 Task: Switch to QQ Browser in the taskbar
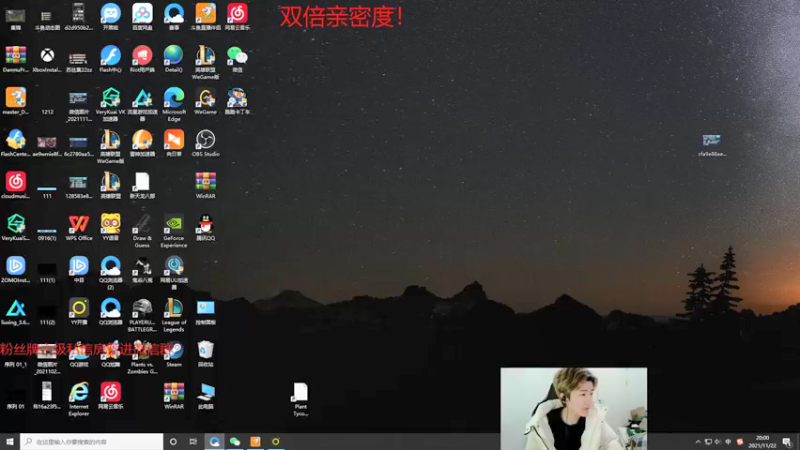click(214, 441)
